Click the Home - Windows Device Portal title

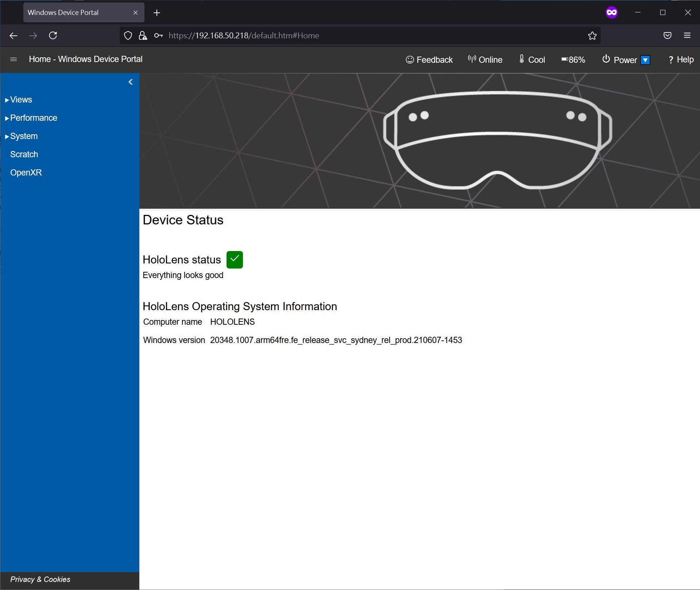86,59
